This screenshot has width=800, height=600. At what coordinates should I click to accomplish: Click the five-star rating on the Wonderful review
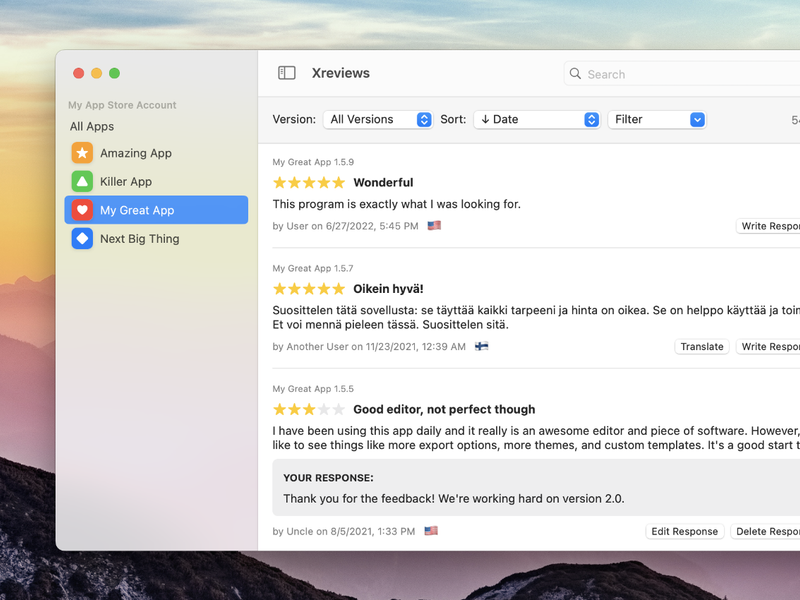click(309, 182)
